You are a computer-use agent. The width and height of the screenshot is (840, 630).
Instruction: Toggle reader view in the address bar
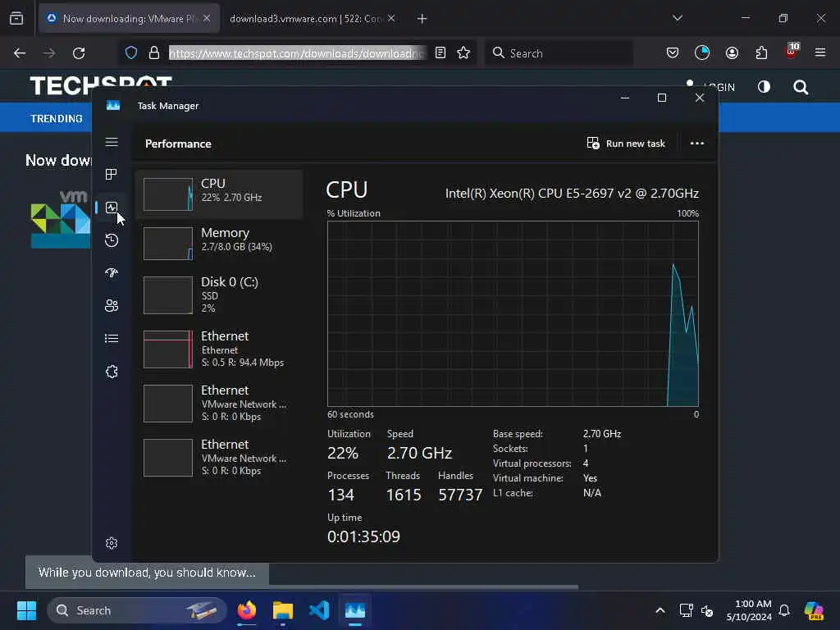point(441,52)
